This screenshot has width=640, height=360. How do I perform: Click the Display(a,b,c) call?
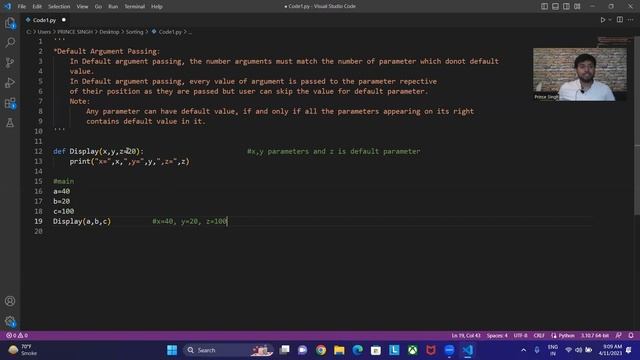tap(82, 221)
